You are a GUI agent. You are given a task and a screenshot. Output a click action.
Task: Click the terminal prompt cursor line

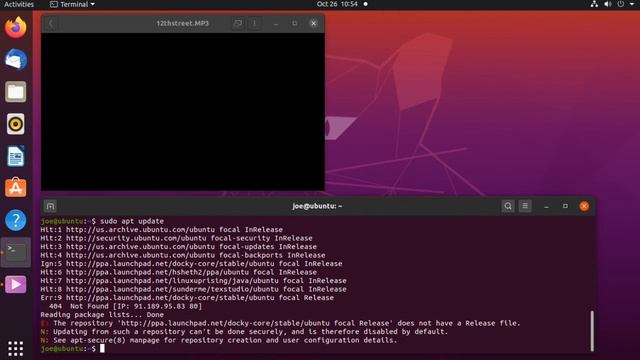(73, 349)
